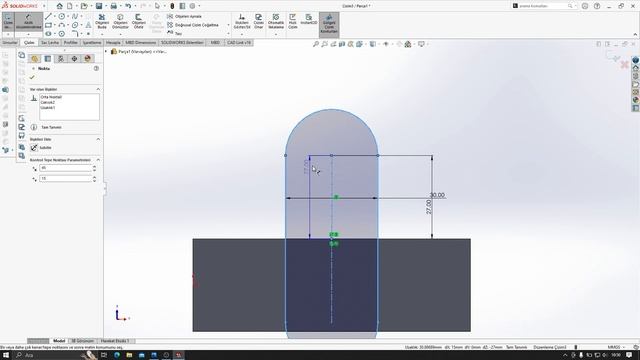The image size is (640, 360).
Task: Undo the last action
Action: 128,6
